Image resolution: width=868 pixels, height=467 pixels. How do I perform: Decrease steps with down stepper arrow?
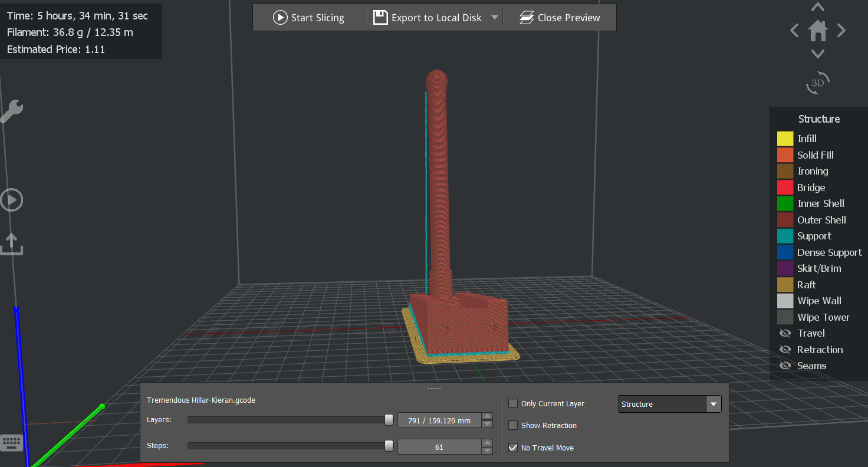click(x=487, y=450)
